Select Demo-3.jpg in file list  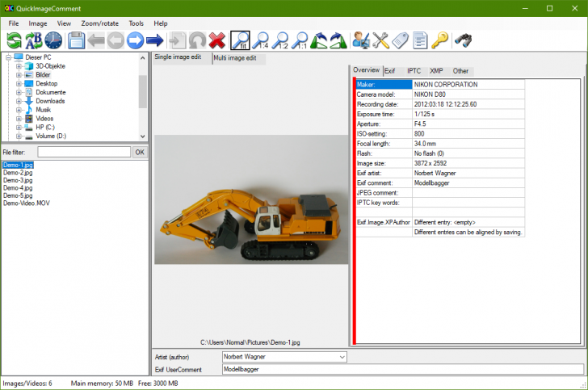pos(18,180)
